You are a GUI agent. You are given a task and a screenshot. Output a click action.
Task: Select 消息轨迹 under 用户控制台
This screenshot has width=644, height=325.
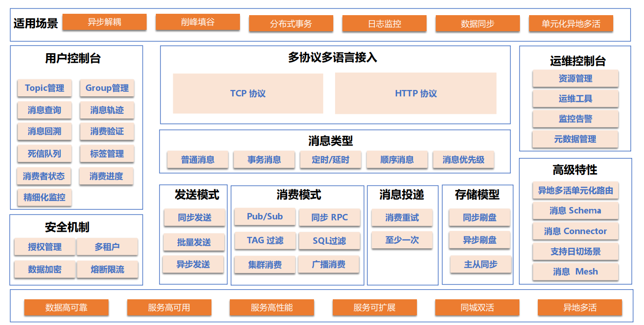(x=107, y=110)
